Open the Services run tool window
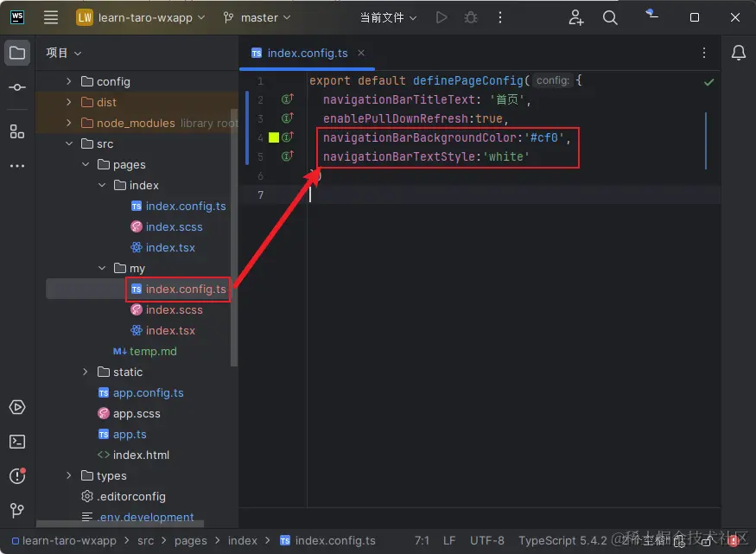756x554 pixels. [x=17, y=407]
